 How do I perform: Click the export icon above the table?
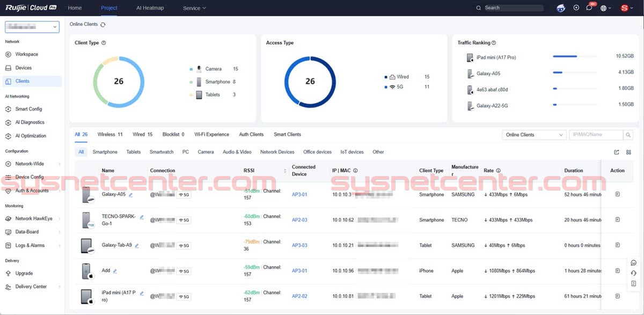pos(617,152)
